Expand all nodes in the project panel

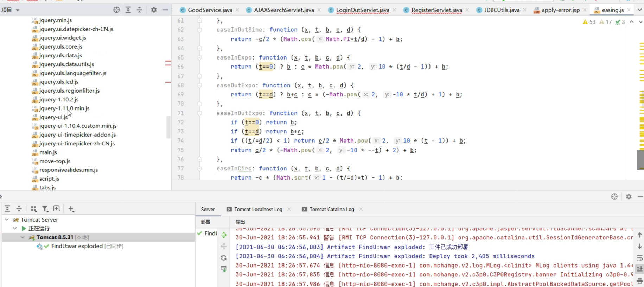(x=128, y=10)
